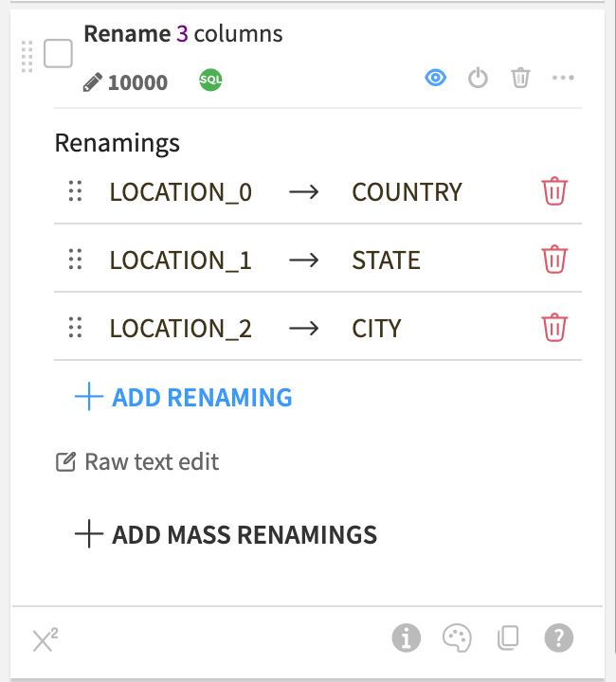Screen dimensions: 616x682
Task: Click the pencil icon beside 10000
Action: (x=92, y=82)
